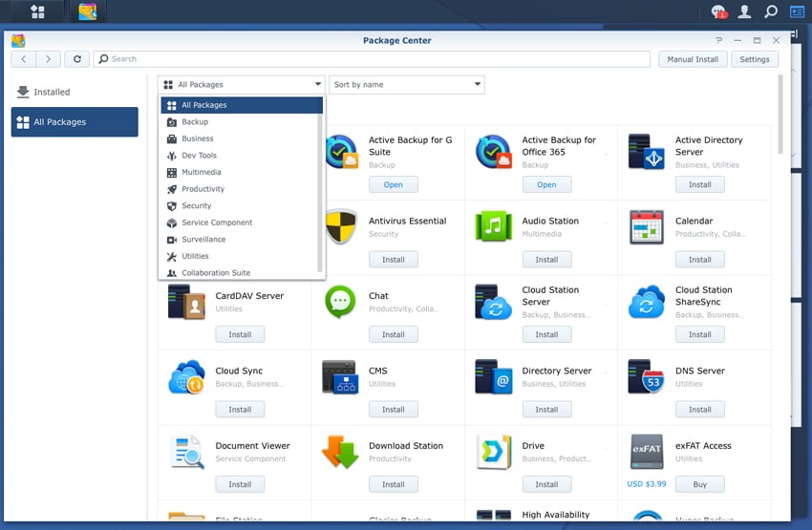The image size is (812, 530).
Task: Open the user account options icon
Action: (744, 11)
